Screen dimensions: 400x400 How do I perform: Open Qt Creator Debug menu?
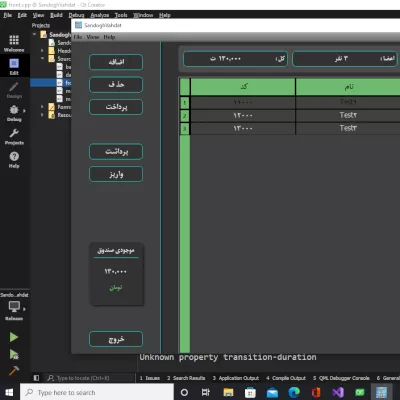(x=76, y=15)
